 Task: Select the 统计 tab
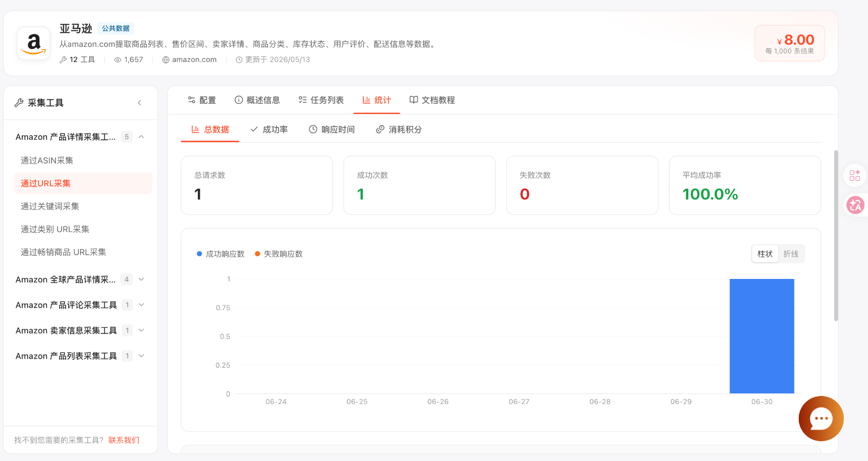click(376, 100)
